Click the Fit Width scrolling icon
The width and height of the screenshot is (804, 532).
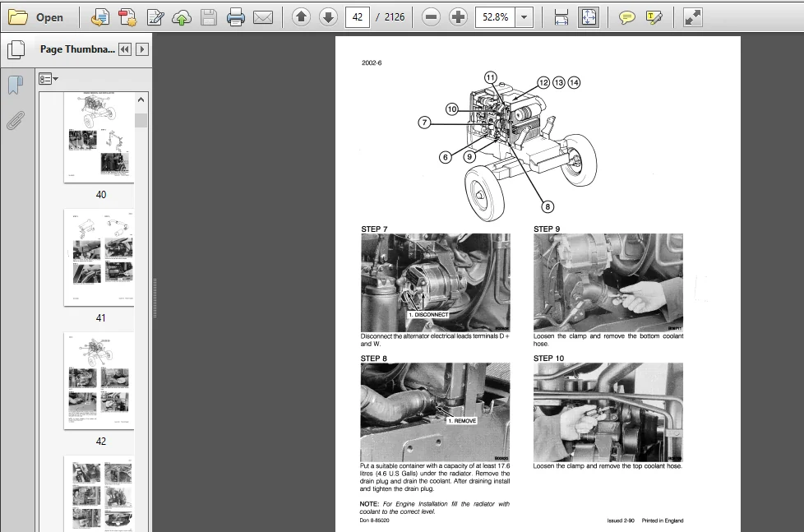click(561, 17)
